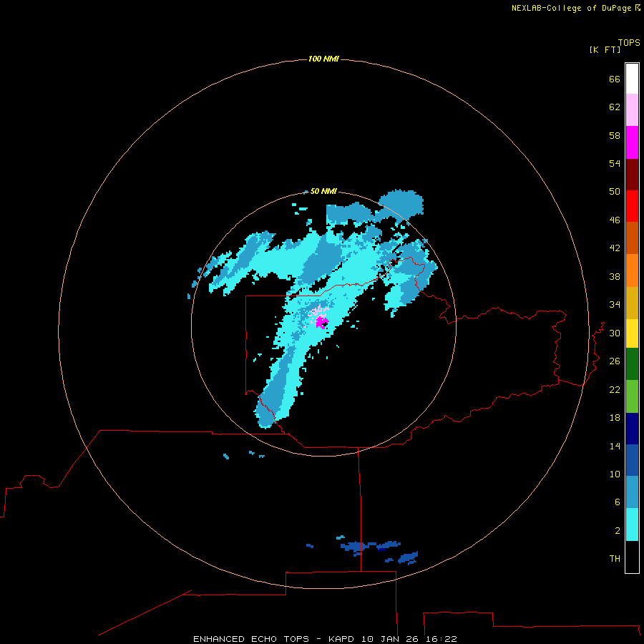Click the bright red 50 kft swatch

pyautogui.click(x=632, y=206)
